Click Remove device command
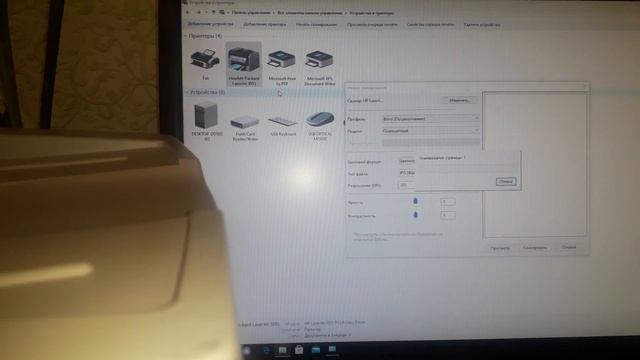Image resolution: width=640 pixels, height=360 pixels. point(482,24)
